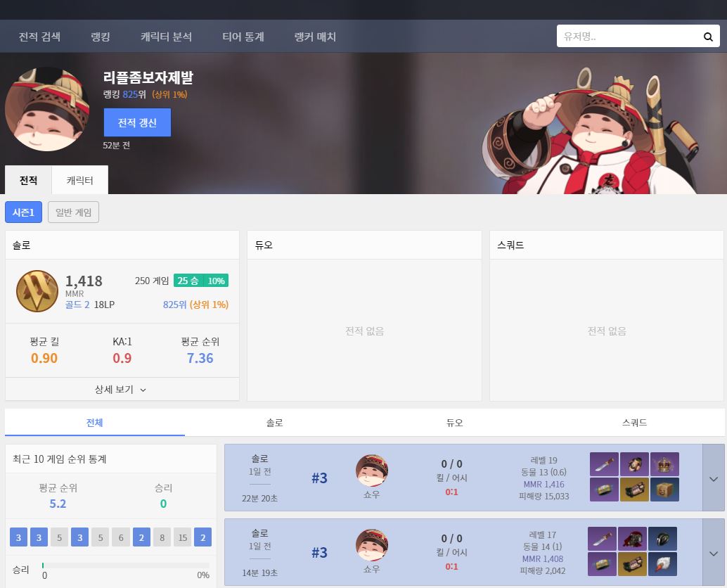Open the 랭커 매치 menu item

coord(315,37)
